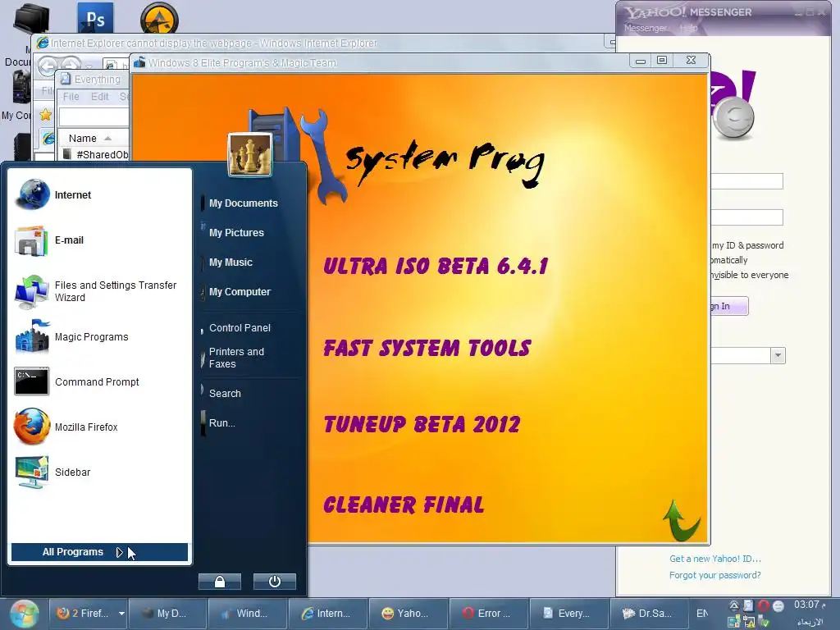840x630 pixels.
Task: Click the Yahoo ID input field
Action: click(x=746, y=181)
